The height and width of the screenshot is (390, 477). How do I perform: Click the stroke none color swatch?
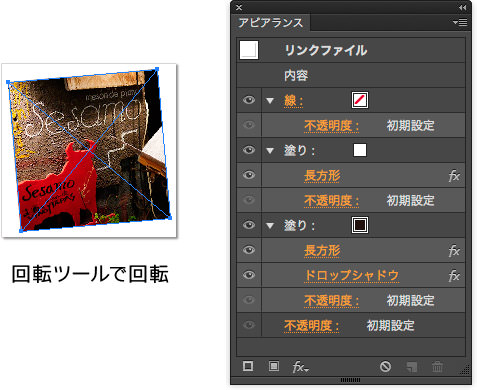coord(360,100)
